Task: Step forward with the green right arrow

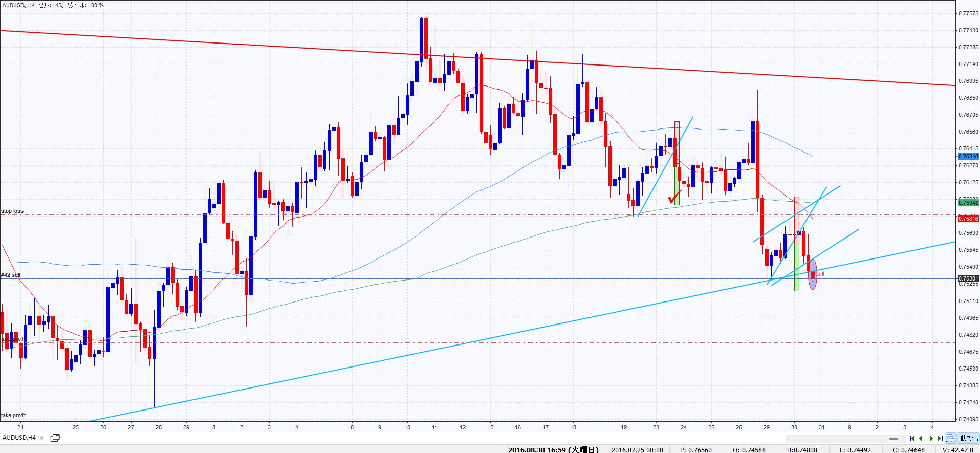Action: pos(931,438)
